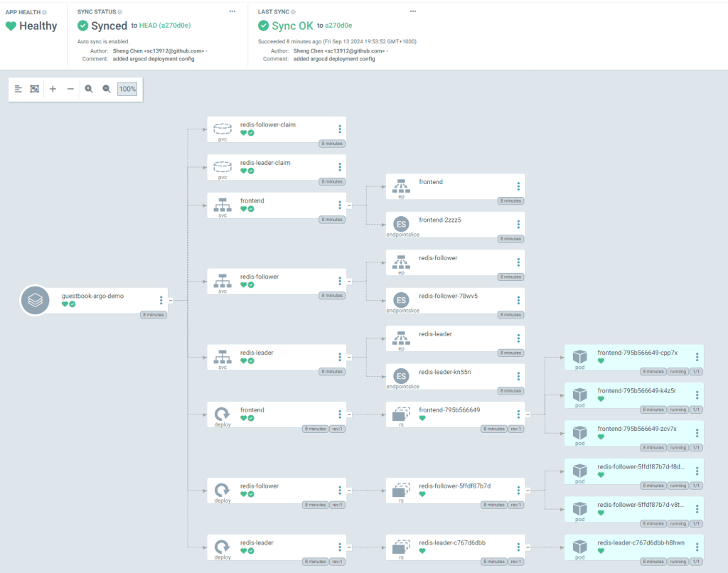Click the fit-to-screen icon in tree toolbar

pos(35,90)
